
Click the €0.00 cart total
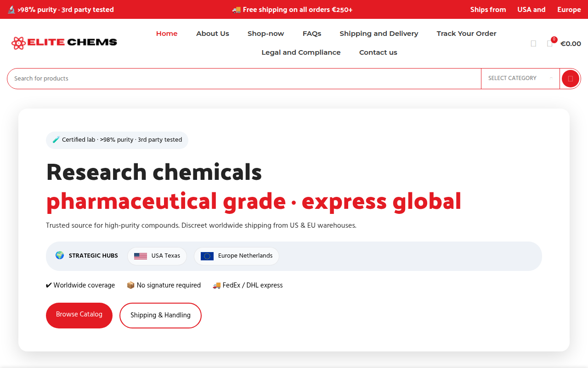coord(571,44)
